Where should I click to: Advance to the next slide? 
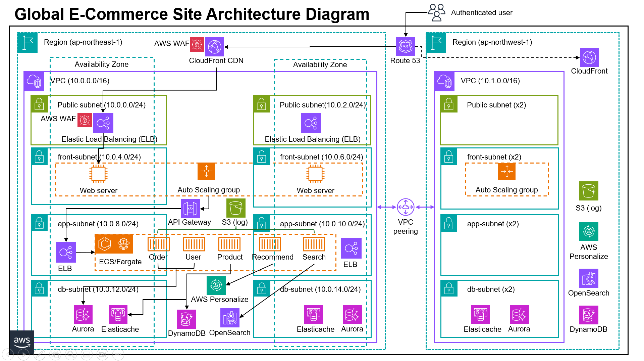(x=23, y=354)
